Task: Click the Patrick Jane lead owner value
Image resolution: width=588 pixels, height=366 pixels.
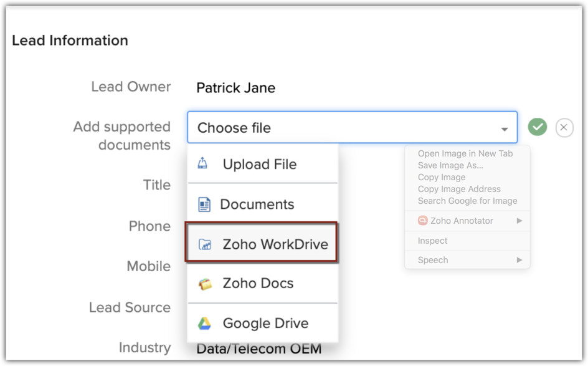Action: coord(235,88)
